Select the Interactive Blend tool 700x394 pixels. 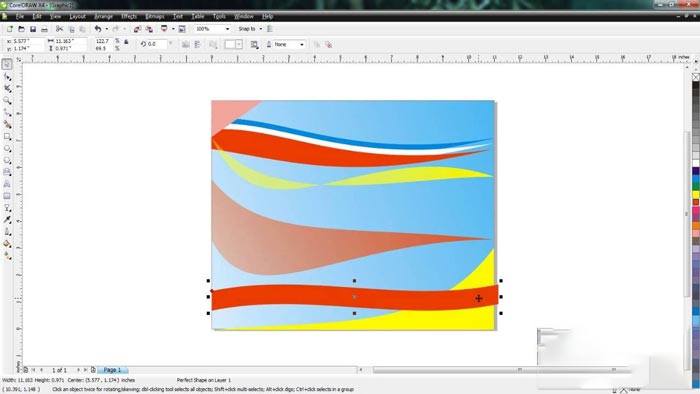pyautogui.click(x=7, y=208)
